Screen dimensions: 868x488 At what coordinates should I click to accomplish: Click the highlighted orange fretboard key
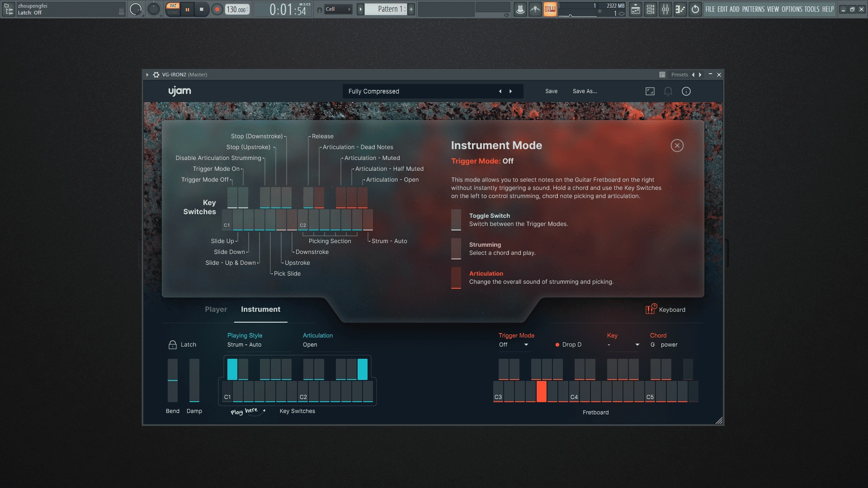tap(542, 391)
